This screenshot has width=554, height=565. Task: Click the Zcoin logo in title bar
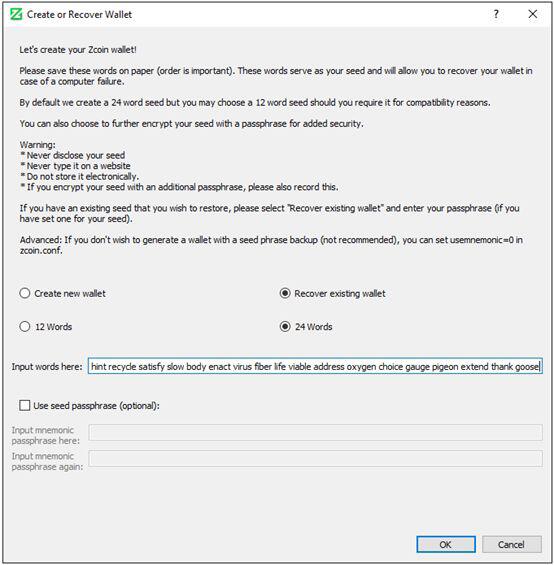pos(16,14)
